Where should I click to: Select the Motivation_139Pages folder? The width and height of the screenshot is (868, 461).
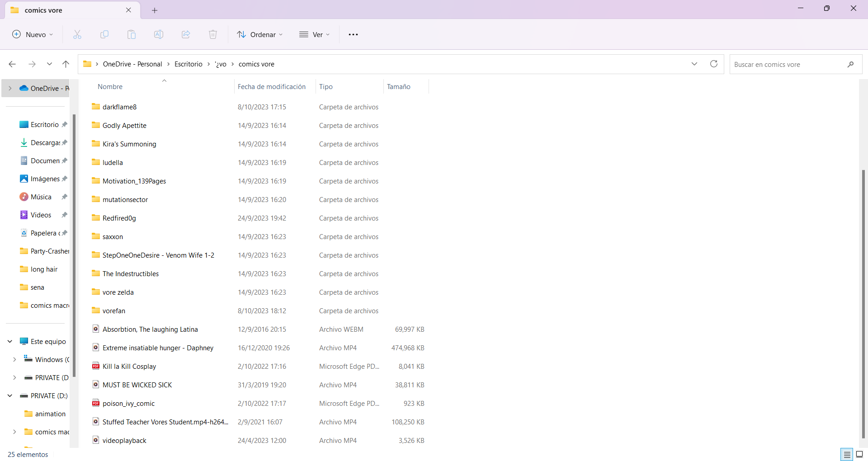pos(134,181)
